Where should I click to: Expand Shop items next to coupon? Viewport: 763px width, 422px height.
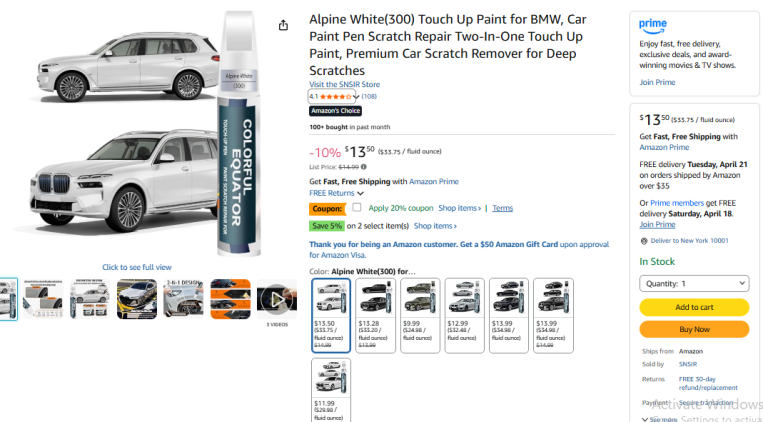(x=462, y=208)
